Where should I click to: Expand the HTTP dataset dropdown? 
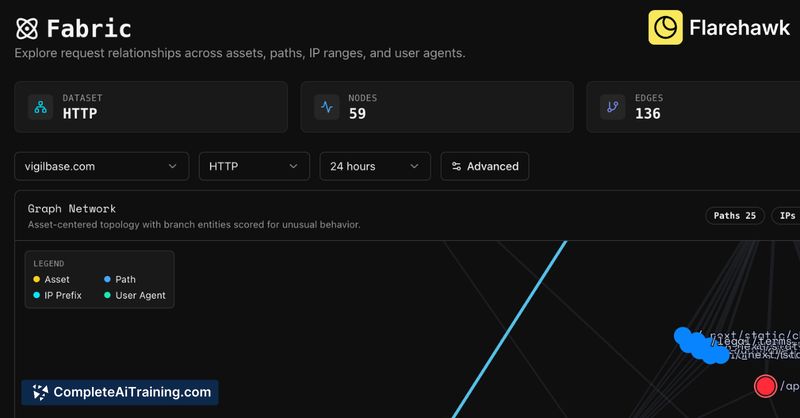point(254,166)
